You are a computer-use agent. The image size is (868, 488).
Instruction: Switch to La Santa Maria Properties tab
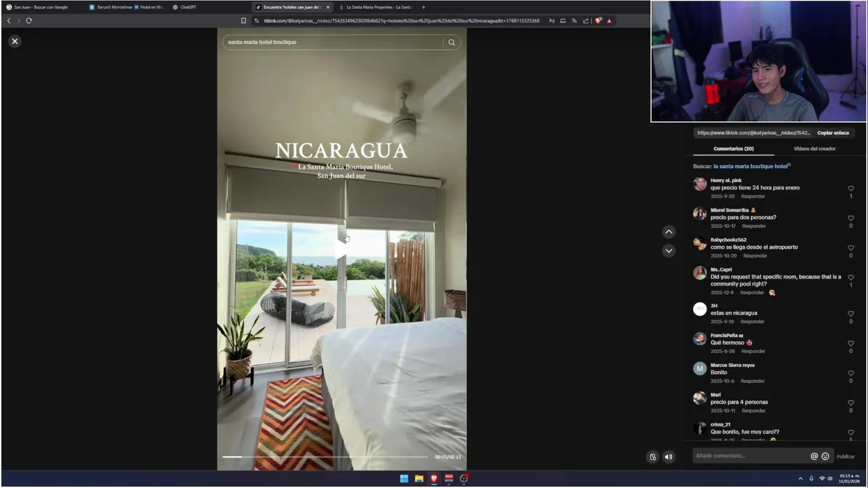pos(375,7)
